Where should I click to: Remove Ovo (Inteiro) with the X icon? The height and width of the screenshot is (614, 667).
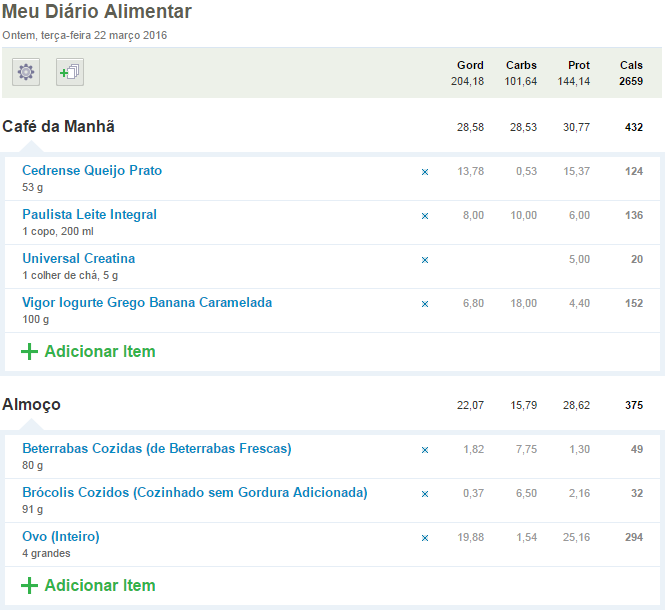[425, 538]
